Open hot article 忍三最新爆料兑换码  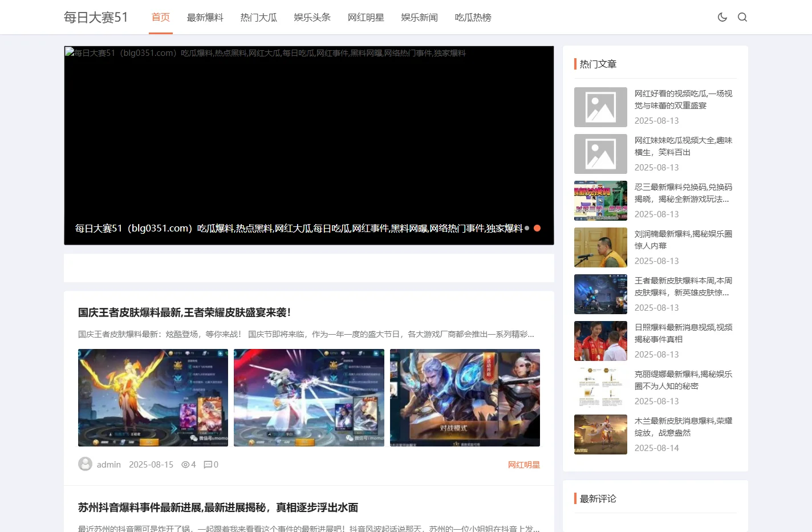point(684,193)
